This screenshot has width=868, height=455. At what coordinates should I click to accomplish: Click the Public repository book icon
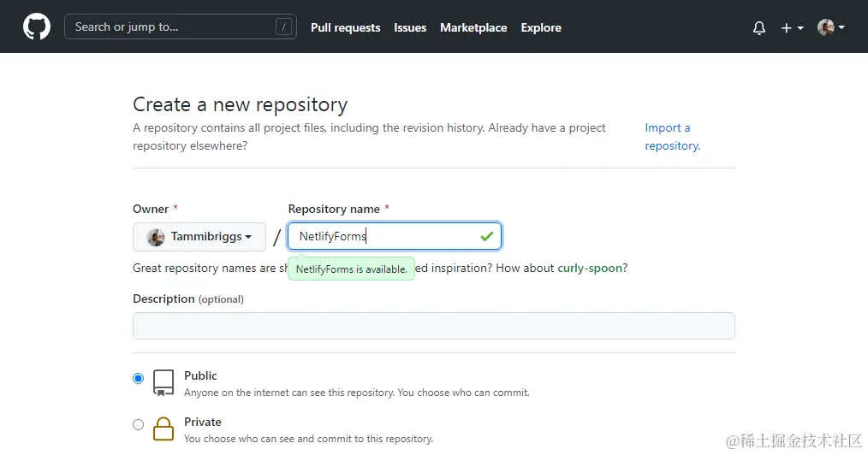pyautogui.click(x=163, y=383)
